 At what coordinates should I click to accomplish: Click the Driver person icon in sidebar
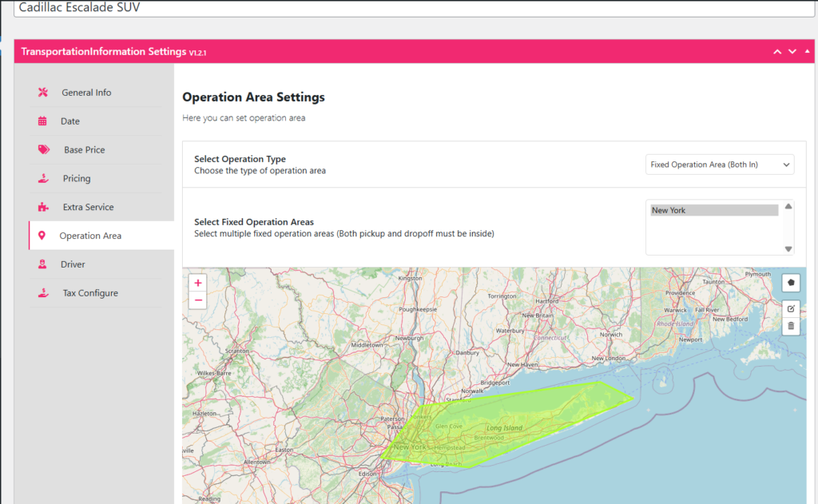click(42, 264)
